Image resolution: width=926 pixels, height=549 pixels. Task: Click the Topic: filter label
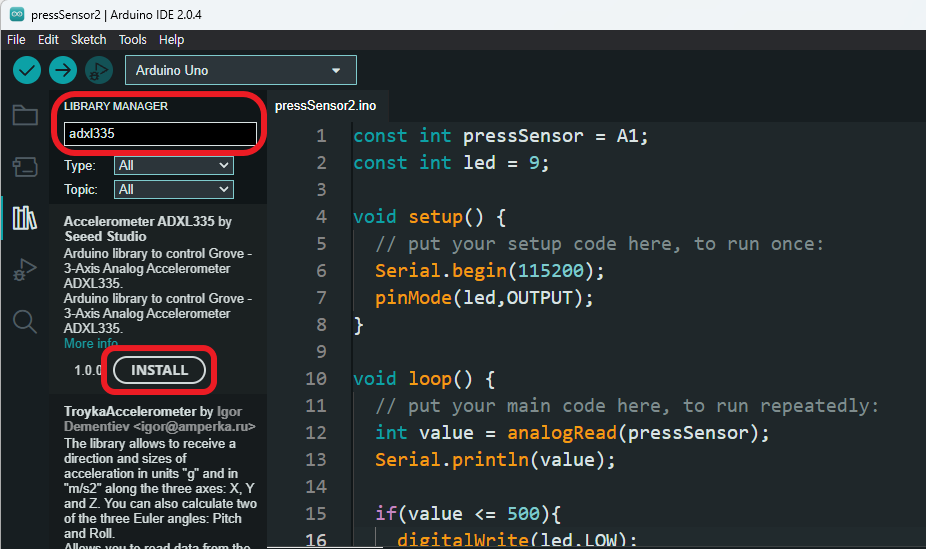coord(81,189)
